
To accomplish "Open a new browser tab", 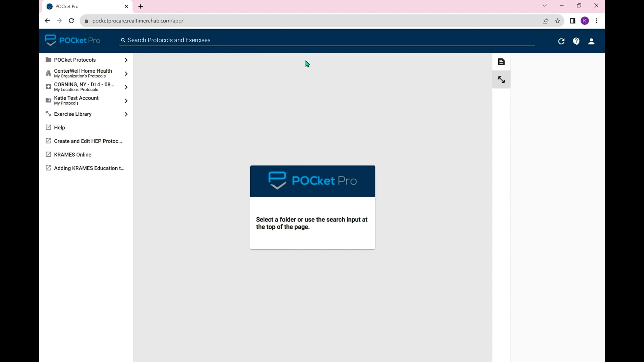I will (x=141, y=6).
